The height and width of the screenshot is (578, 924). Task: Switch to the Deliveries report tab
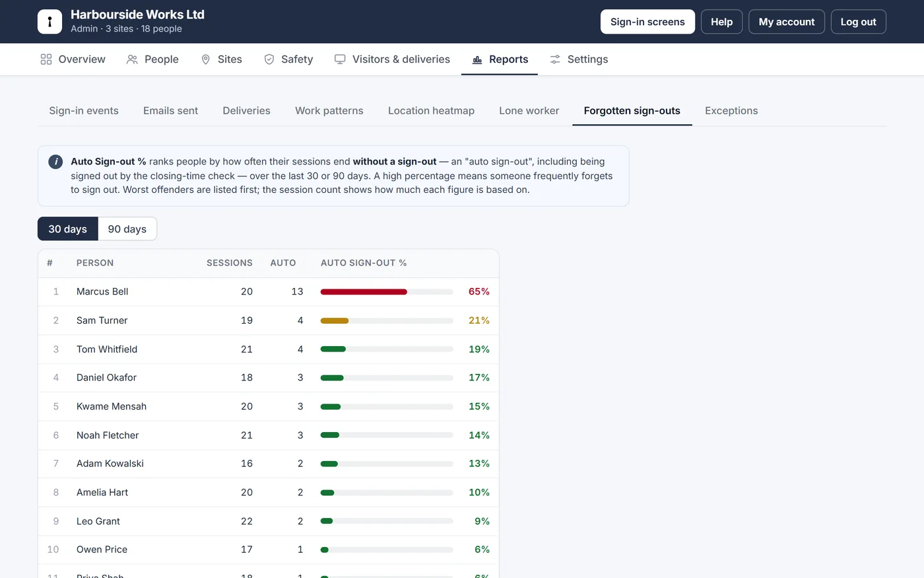(246, 111)
